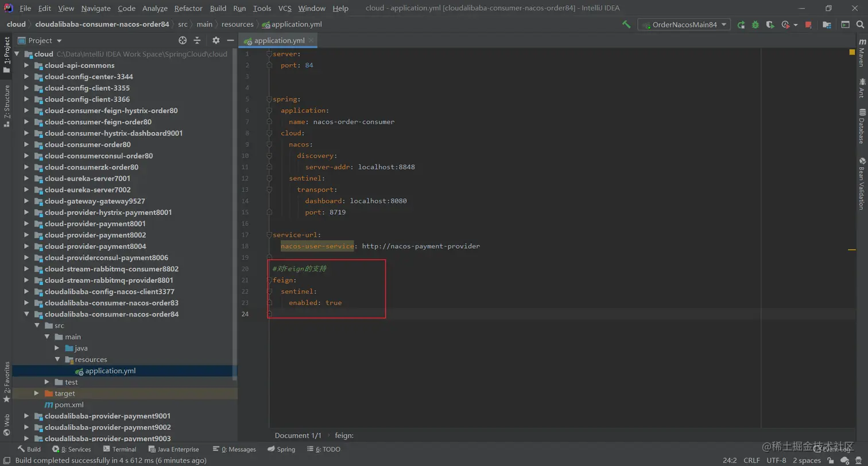The height and width of the screenshot is (466, 868).
Task: Click the resources breadcrumb in navigation bar
Action: tap(237, 24)
